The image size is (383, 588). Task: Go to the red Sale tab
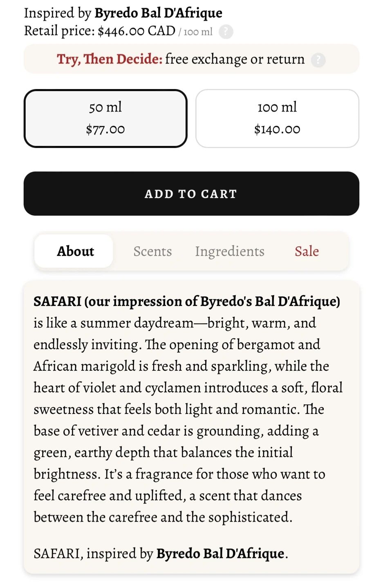point(307,251)
